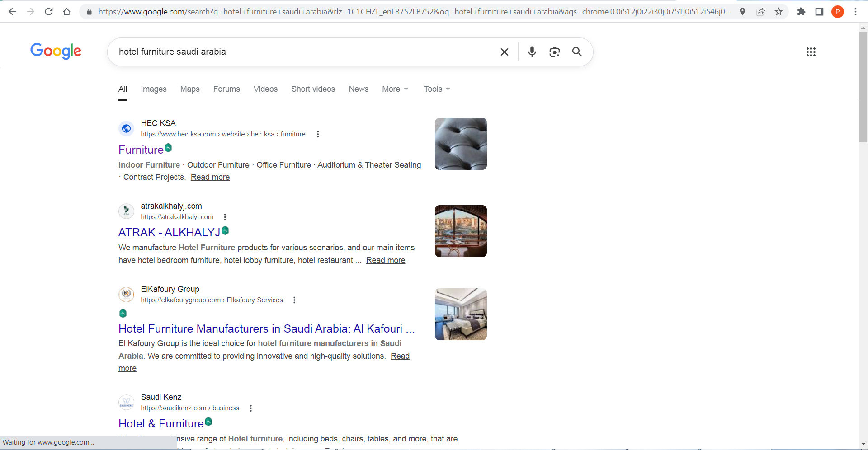Click ATRAK restaurant view thumbnail
This screenshot has height=450, width=868.
point(461,231)
